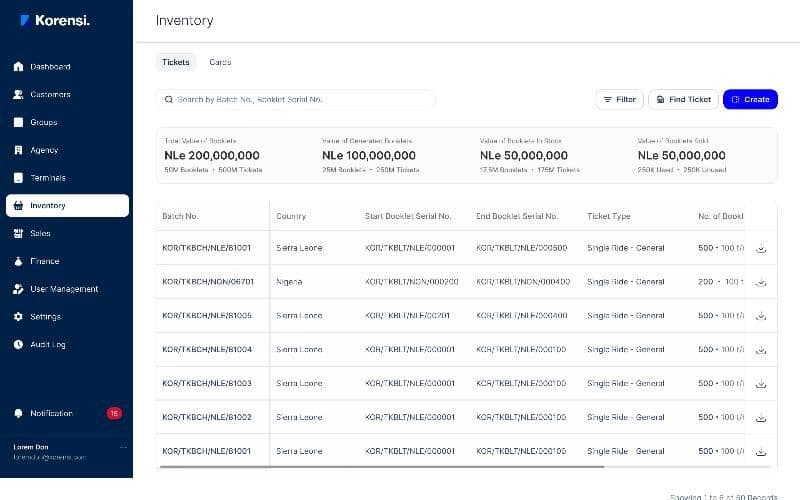Click NLe 100,000,000 generated booklets value

369,156
